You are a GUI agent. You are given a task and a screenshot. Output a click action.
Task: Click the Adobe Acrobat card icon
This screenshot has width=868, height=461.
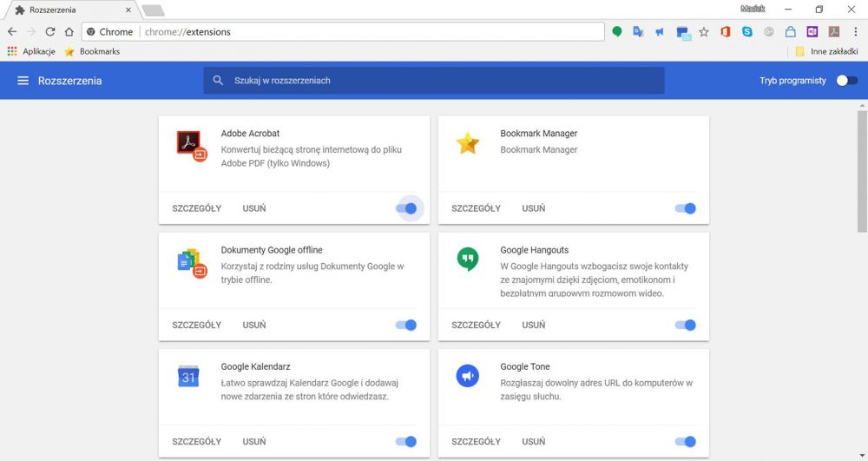click(192, 145)
